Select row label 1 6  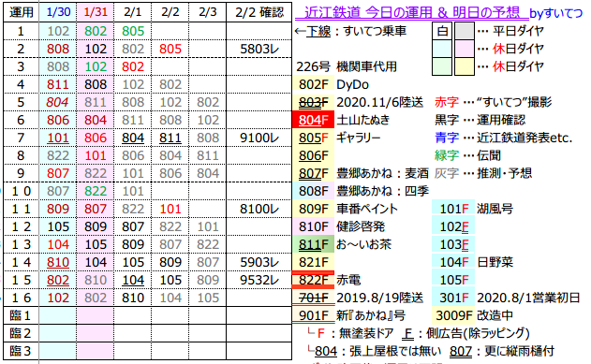click(x=22, y=298)
